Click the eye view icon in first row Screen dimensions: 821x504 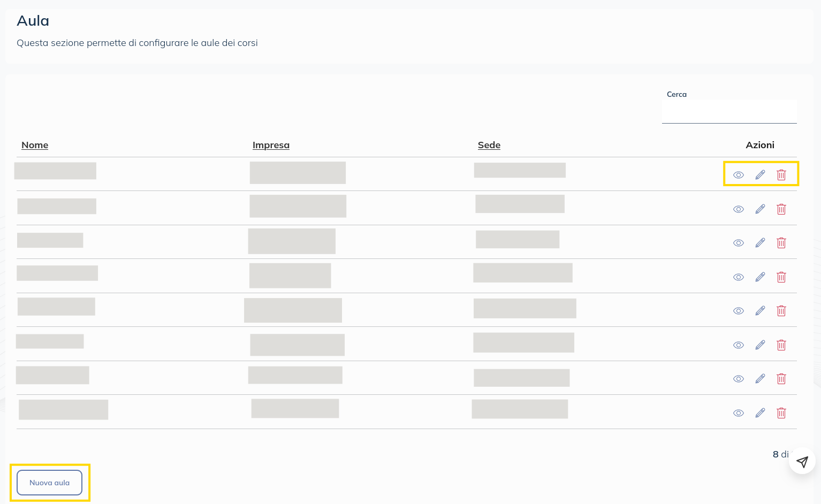(x=739, y=175)
